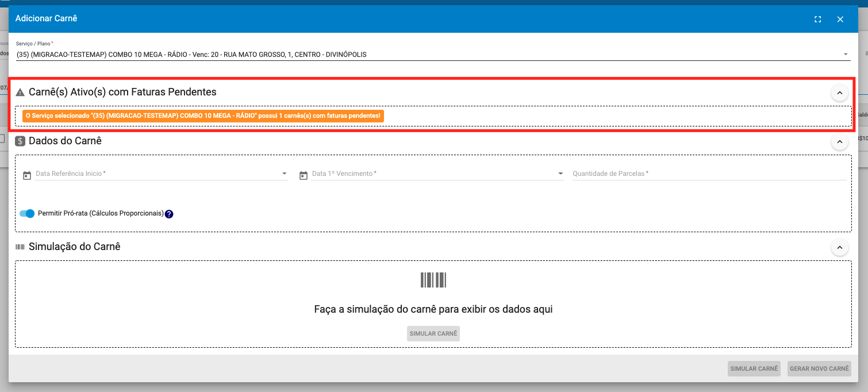
Task: Collapse the Carnê(s) Ativo(s) com Faturas Pendentes section
Action: (839, 93)
